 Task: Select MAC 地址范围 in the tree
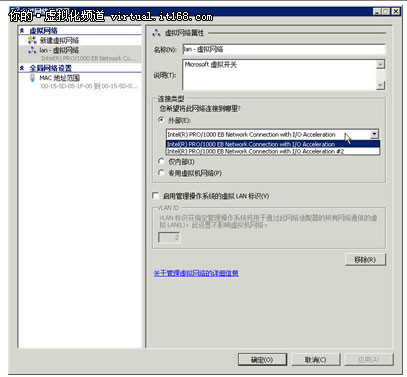point(60,78)
